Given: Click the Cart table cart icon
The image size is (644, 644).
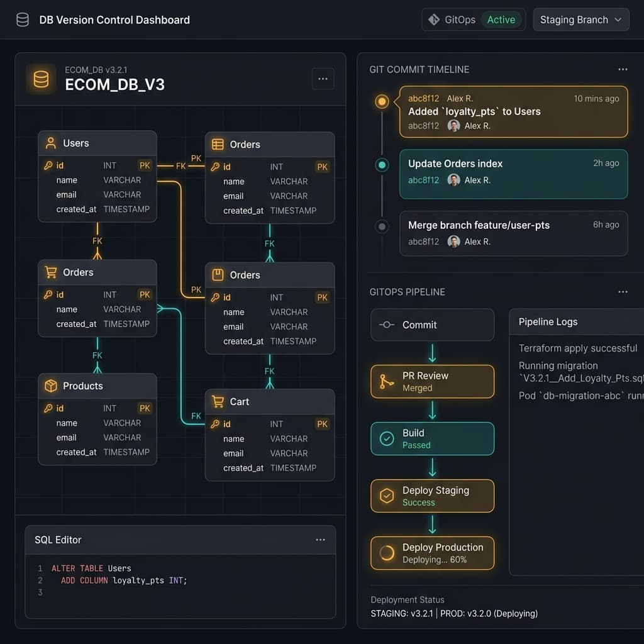Looking at the screenshot, I should coord(218,401).
